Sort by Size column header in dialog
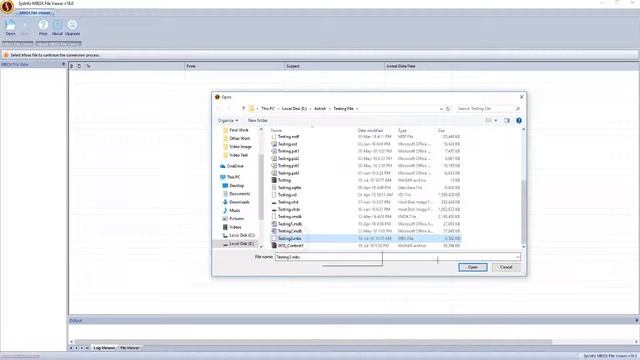 (x=441, y=131)
